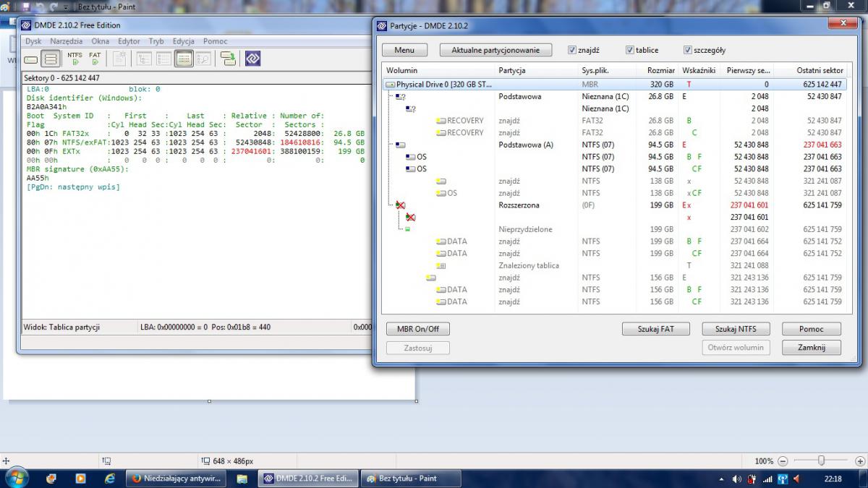The width and height of the screenshot is (868, 488).
Task: Click the taskbar clock showing 22:18
Action: (833, 479)
